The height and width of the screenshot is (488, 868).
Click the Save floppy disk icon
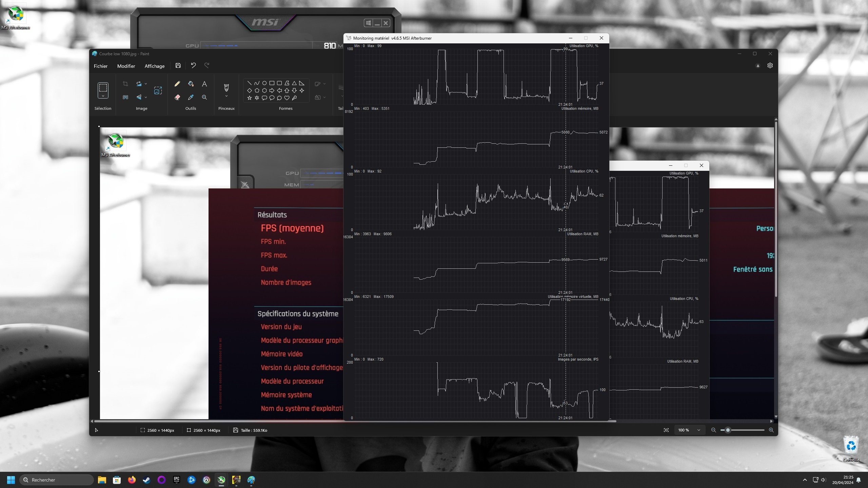pyautogui.click(x=178, y=66)
